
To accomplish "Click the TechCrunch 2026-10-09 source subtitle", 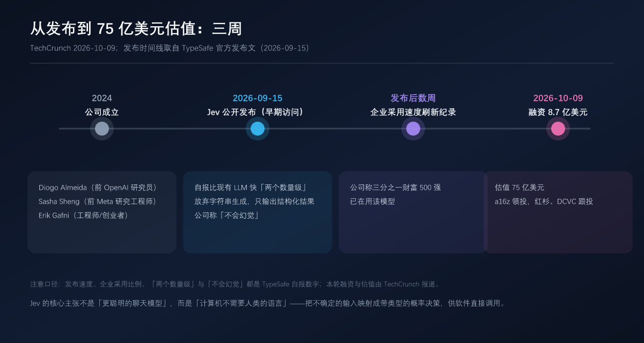I will [171, 48].
